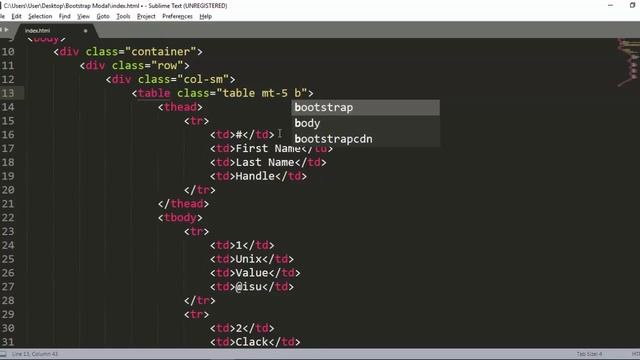Click the opening thead tag

[x=180, y=107]
